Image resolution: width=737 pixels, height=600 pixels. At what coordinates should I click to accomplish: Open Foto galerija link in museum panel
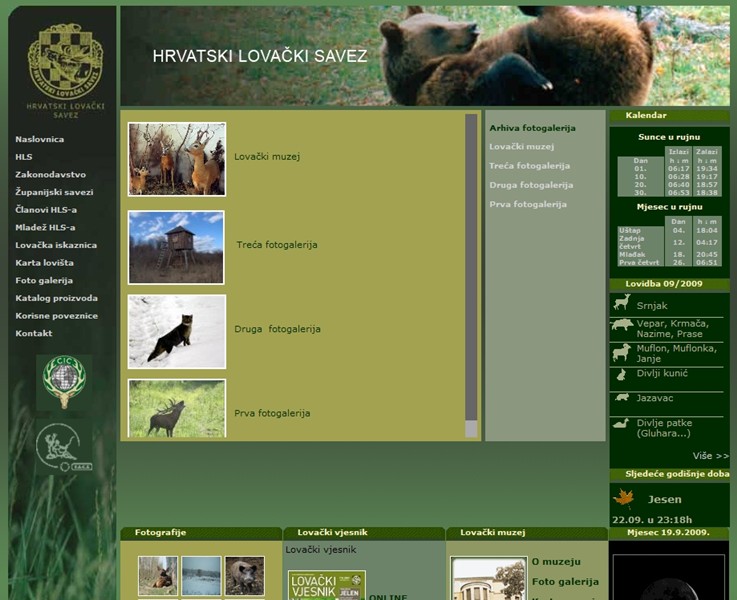pyautogui.click(x=565, y=582)
